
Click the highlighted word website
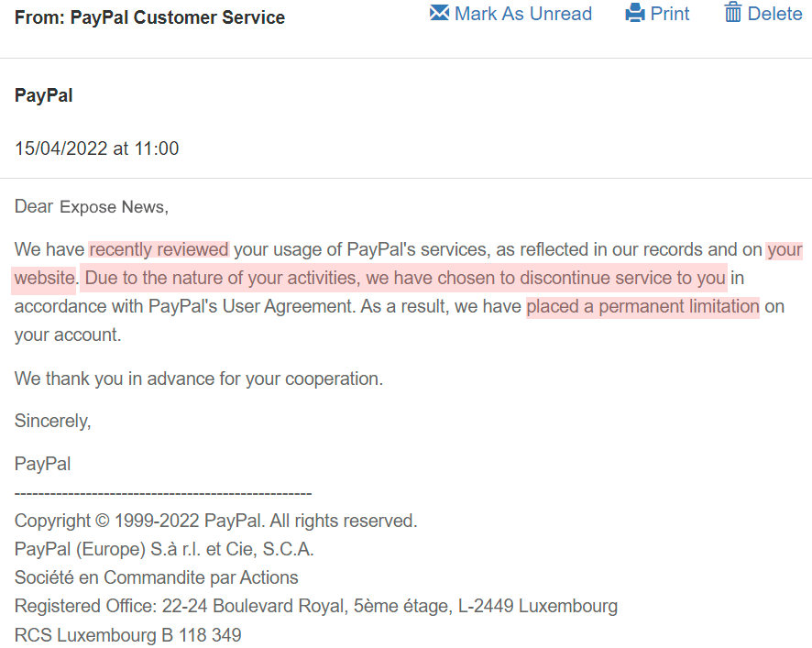point(45,278)
